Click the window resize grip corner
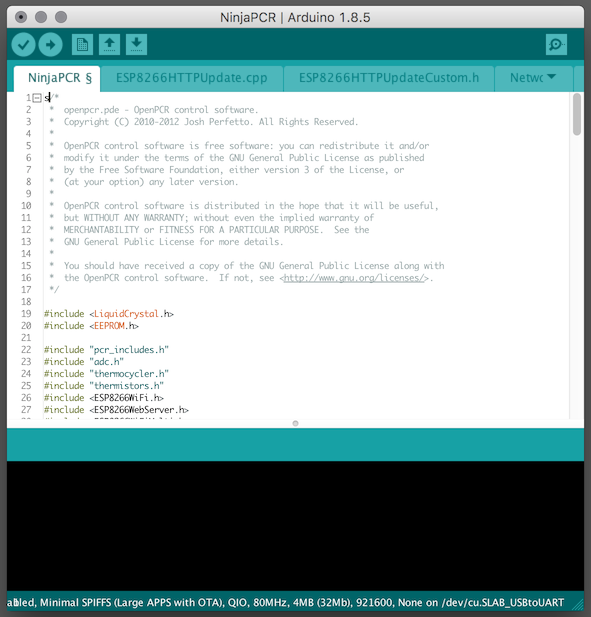Image resolution: width=591 pixels, height=617 pixels. [x=578, y=604]
